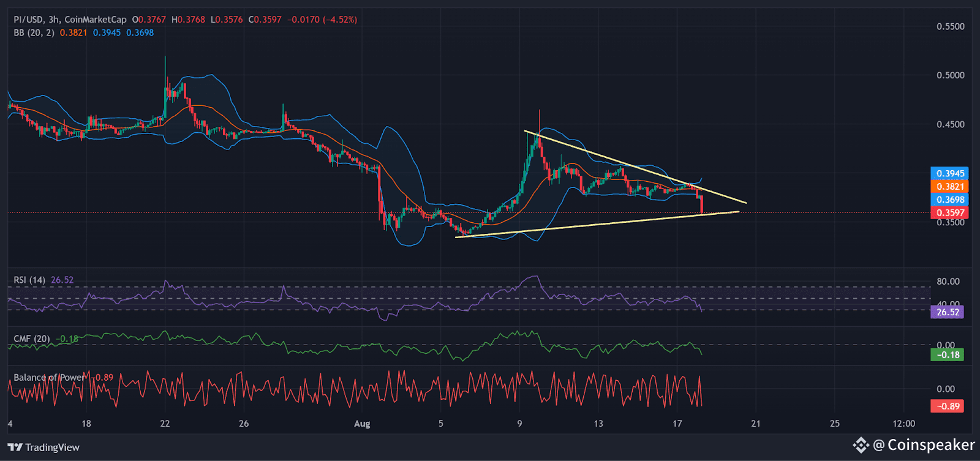Click the 80.00 RSI scale label
The height and width of the screenshot is (461, 980).
[948, 282]
